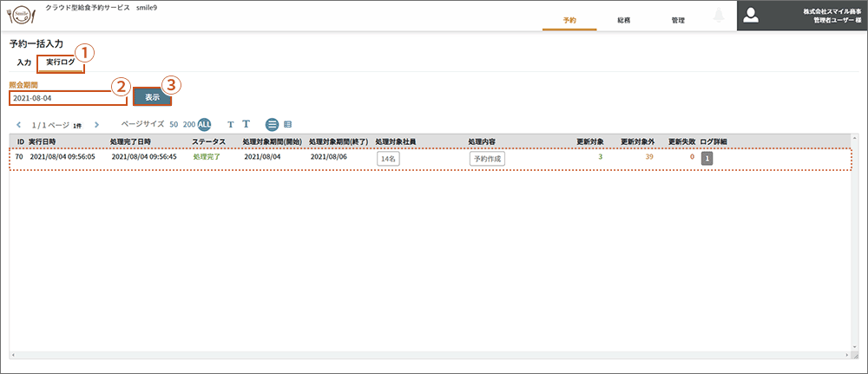Image resolution: width=868 pixels, height=374 pixels.
Task: Click 更新対象 value 3
Action: (x=600, y=157)
